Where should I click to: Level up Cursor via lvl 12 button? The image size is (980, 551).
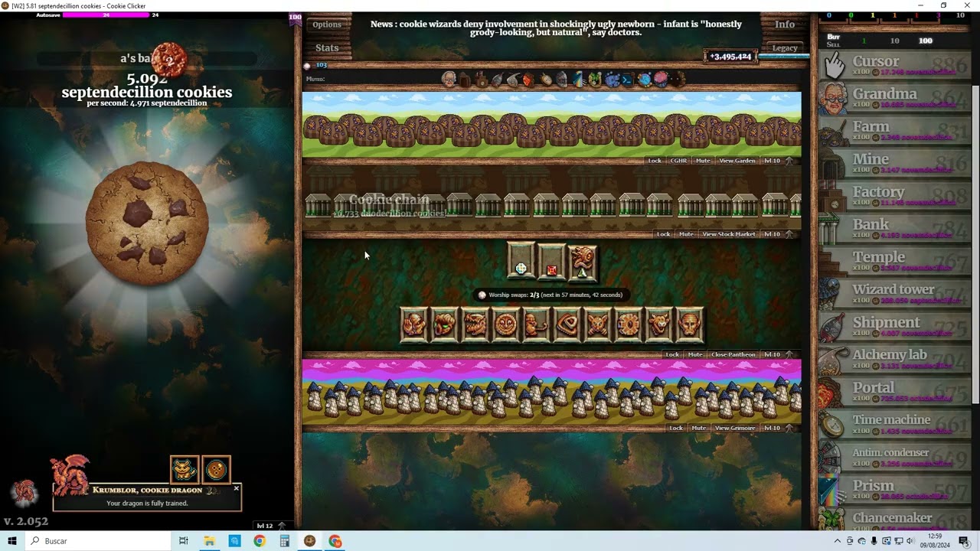click(271, 526)
